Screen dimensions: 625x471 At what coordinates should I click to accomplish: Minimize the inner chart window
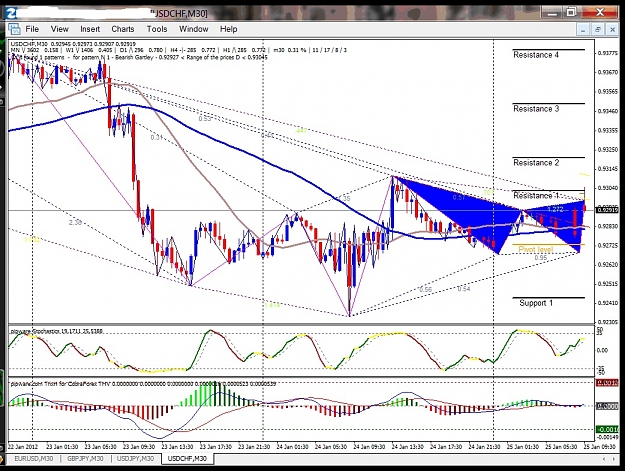(x=583, y=29)
